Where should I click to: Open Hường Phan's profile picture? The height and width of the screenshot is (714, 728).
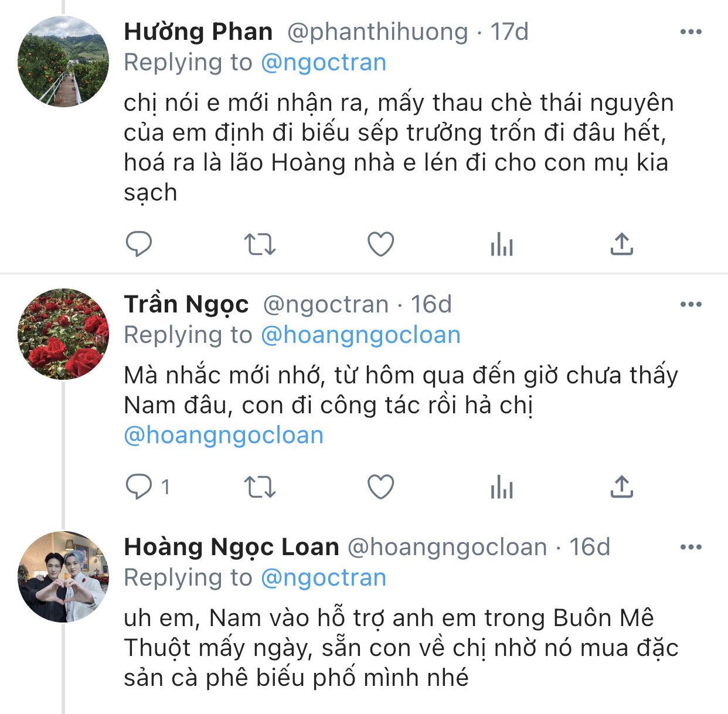click(x=63, y=62)
